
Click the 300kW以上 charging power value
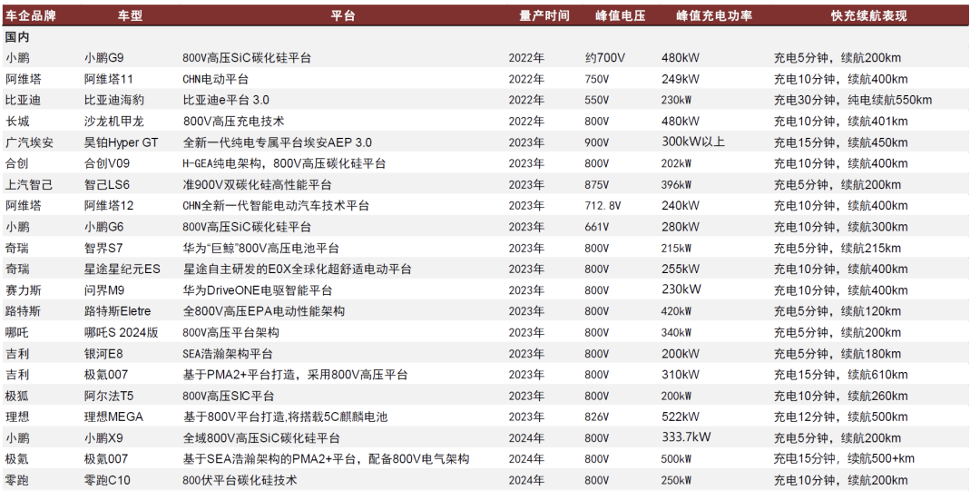click(x=693, y=142)
